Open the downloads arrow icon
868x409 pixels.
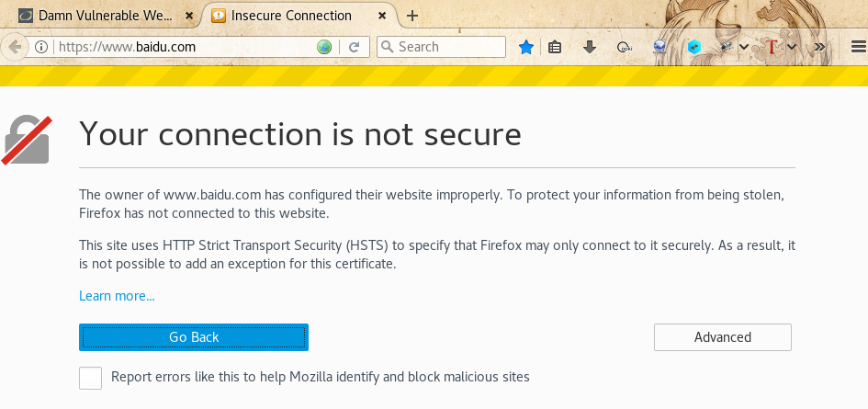[x=590, y=47]
